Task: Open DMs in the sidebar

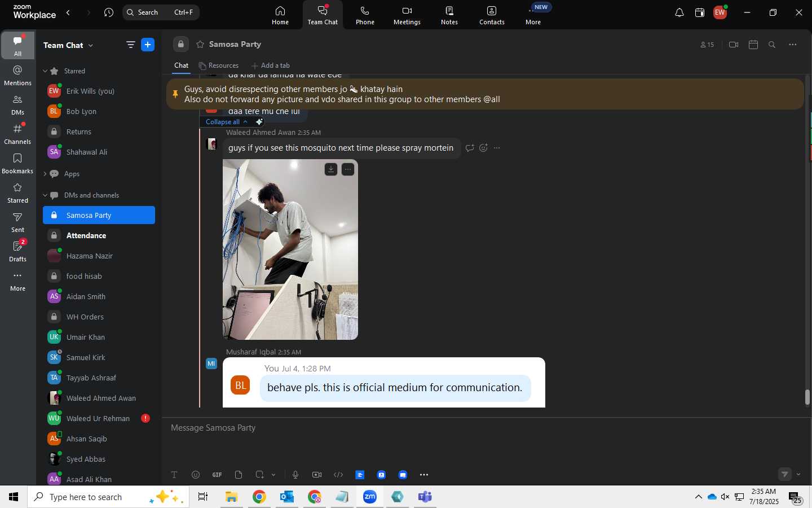Action: tap(18, 104)
